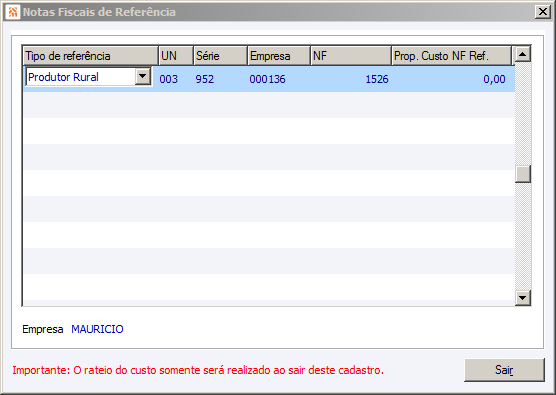Click the Empresa column header
The image size is (556, 395).
click(279, 56)
